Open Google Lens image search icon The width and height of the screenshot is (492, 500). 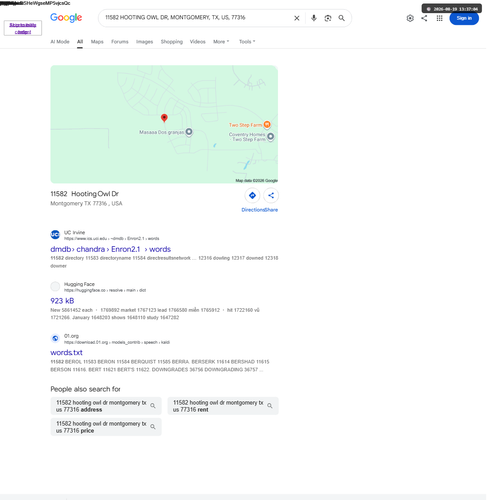point(328,18)
